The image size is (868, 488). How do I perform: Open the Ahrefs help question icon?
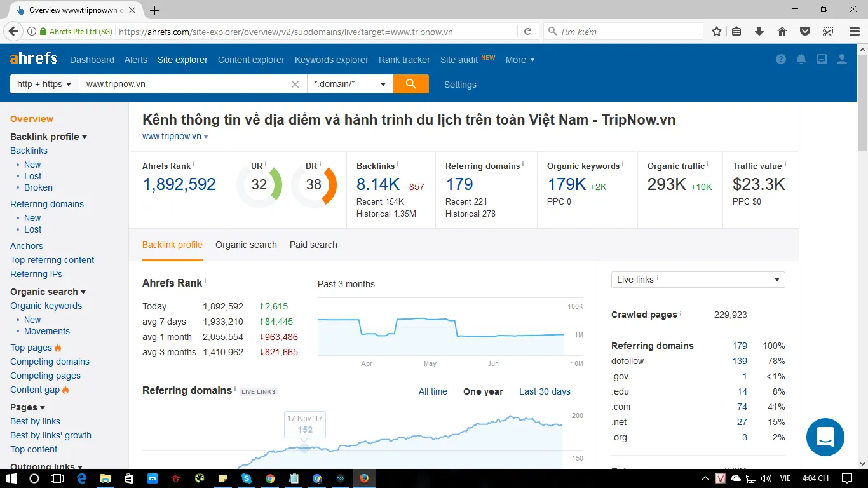tap(781, 59)
